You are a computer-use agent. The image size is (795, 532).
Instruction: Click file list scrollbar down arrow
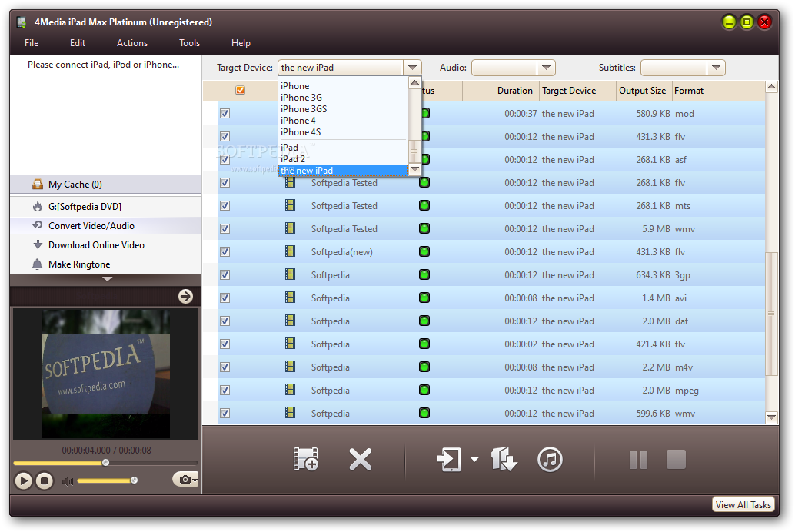[x=771, y=417]
